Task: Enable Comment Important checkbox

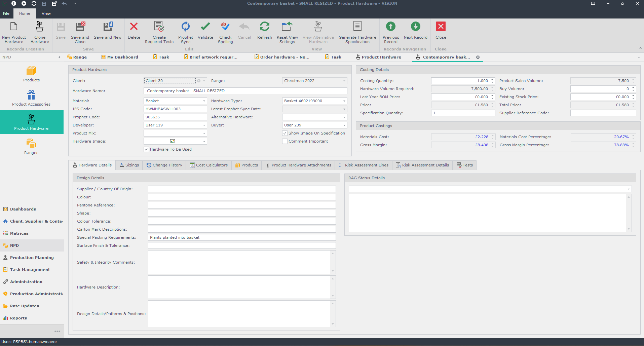Action: point(285,141)
